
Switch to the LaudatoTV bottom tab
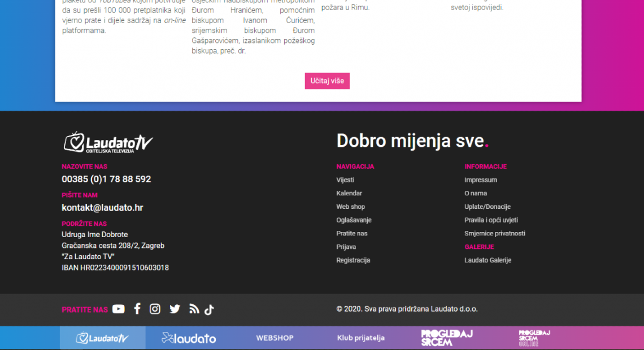[x=102, y=338]
